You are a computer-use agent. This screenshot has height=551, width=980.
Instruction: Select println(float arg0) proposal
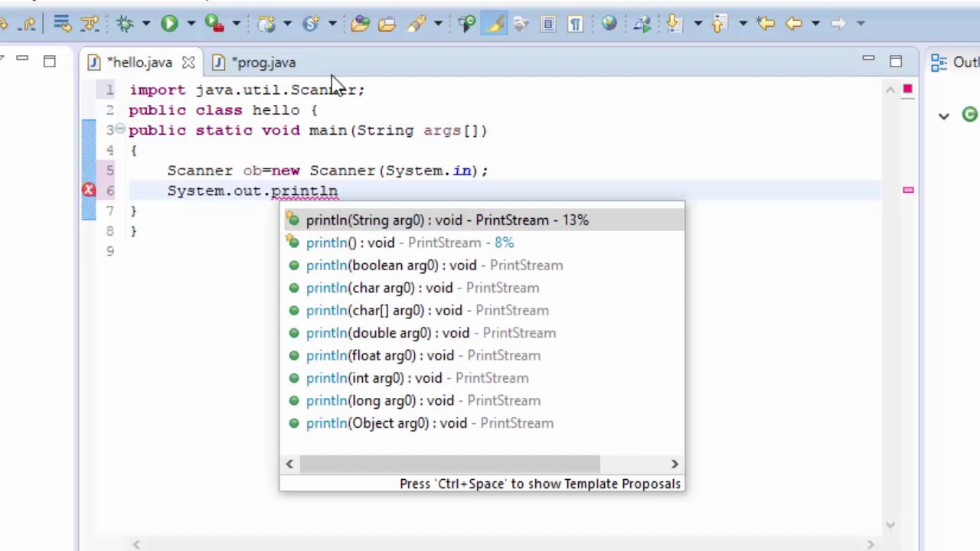482,356
